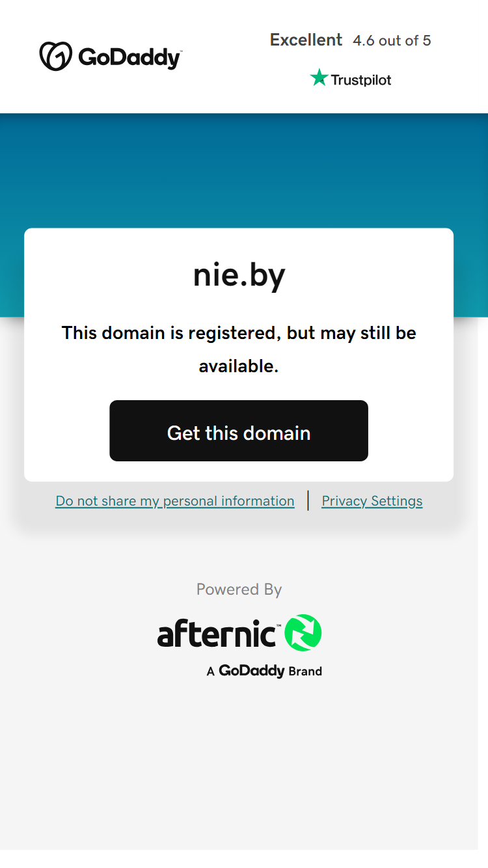The width and height of the screenshot is (488, 868).
Task: Click the divider between the footer links
Action: [x=308, y=501]
